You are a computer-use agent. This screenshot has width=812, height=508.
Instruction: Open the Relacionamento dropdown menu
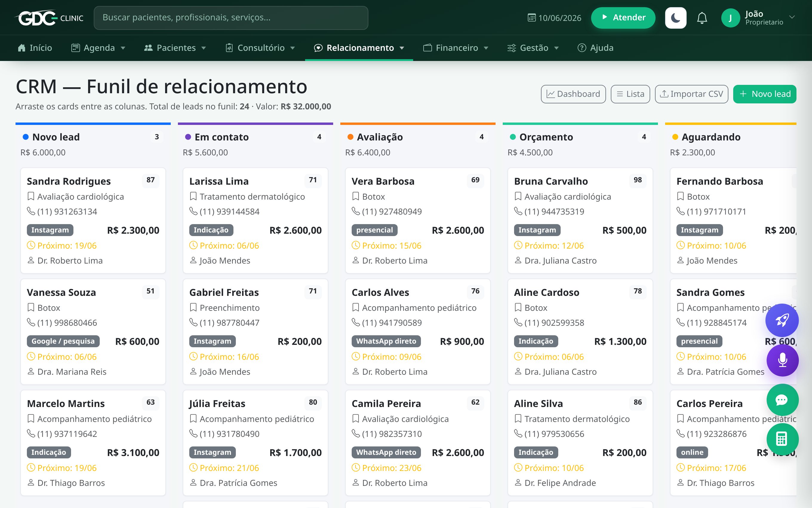pyautogui.click(x=359, y=48)
